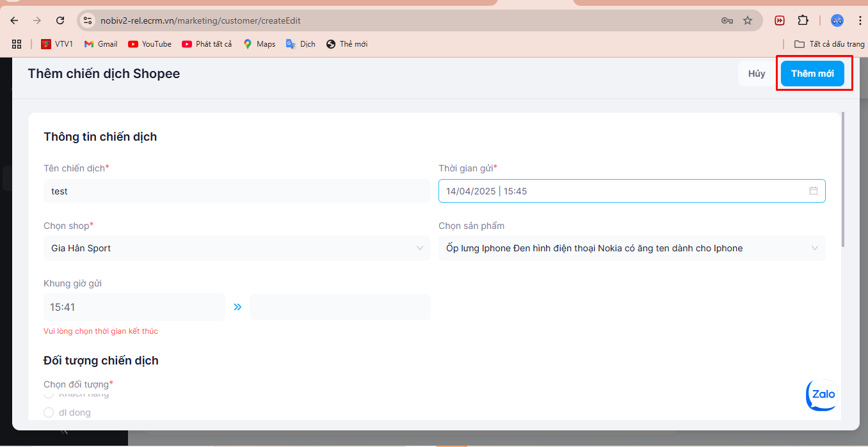The height and width of the screenshot is (447, 868).
Task: Open calendar icon in Thời gian gửi field
Action: [814, 191]
